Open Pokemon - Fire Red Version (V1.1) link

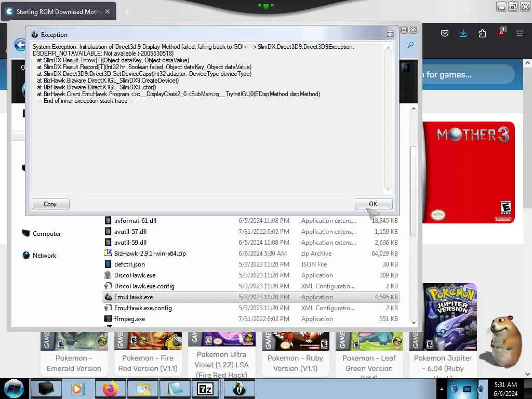coord(148,363)
